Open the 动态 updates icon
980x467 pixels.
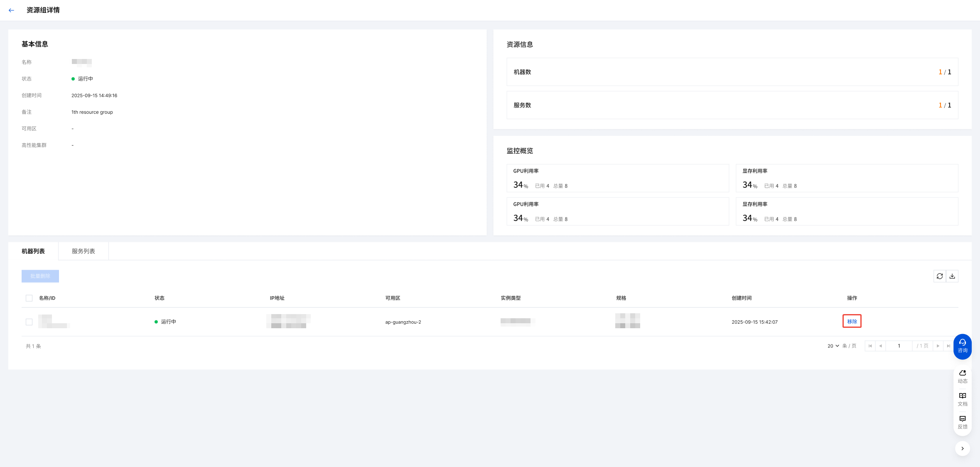coord(962,376)
